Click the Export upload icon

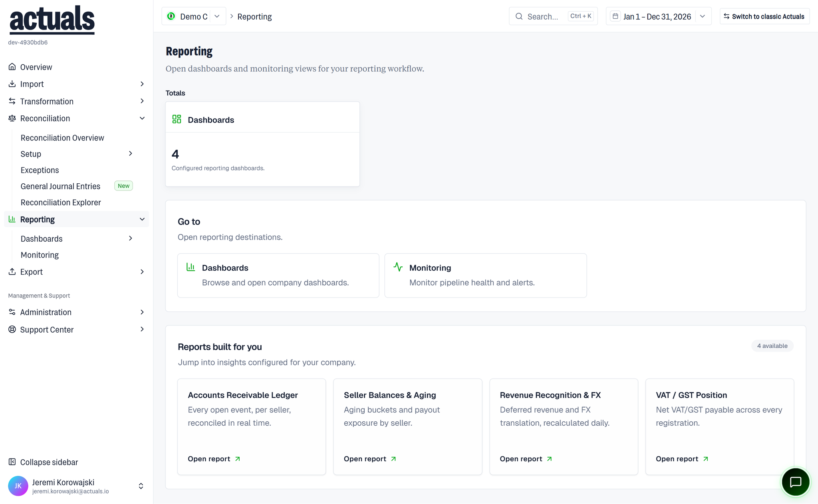point(12,272)
